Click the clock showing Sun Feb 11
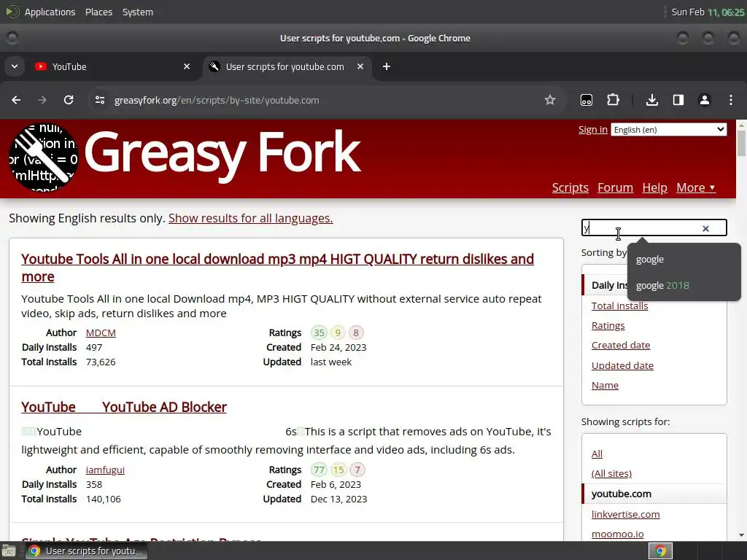Image resolution: width=747 pixels, height=560 pixels. [x=708, y=12]
